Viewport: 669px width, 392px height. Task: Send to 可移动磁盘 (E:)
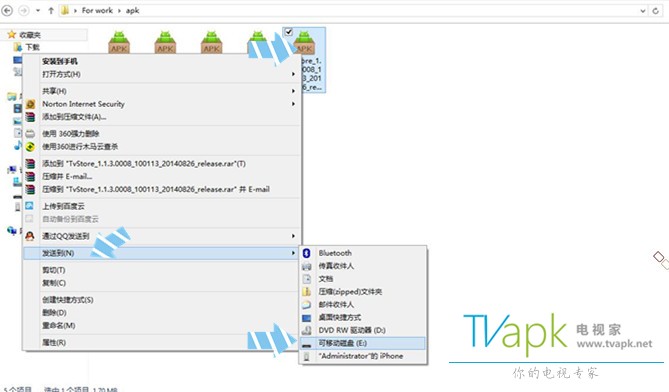363,343
